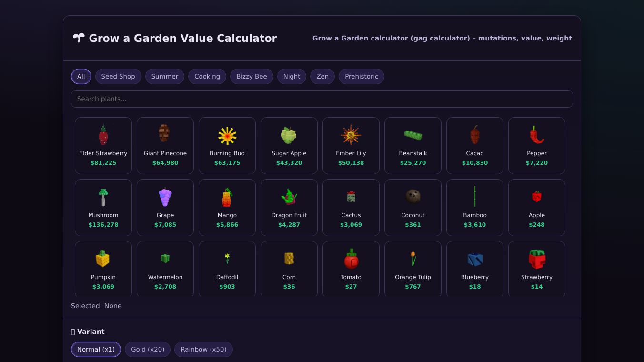Pick the Daffodil flower icon

click(227, 258)
